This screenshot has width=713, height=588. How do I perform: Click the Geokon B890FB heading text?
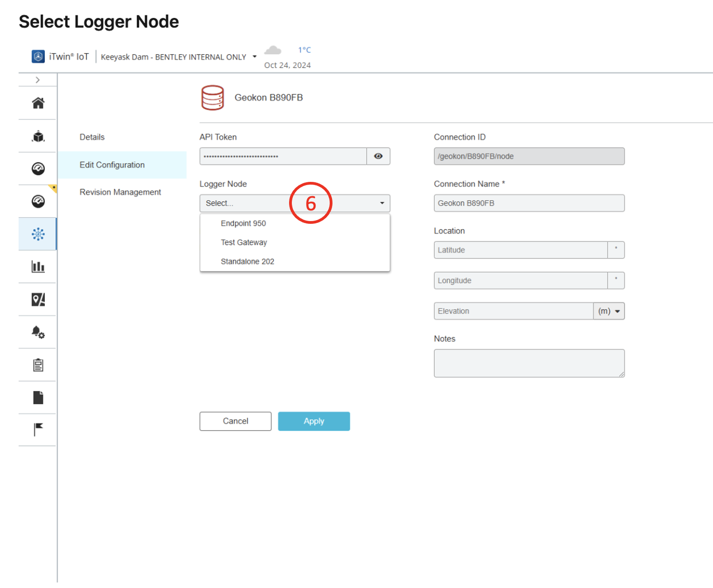pyautogui.click(x=269, y=97)
